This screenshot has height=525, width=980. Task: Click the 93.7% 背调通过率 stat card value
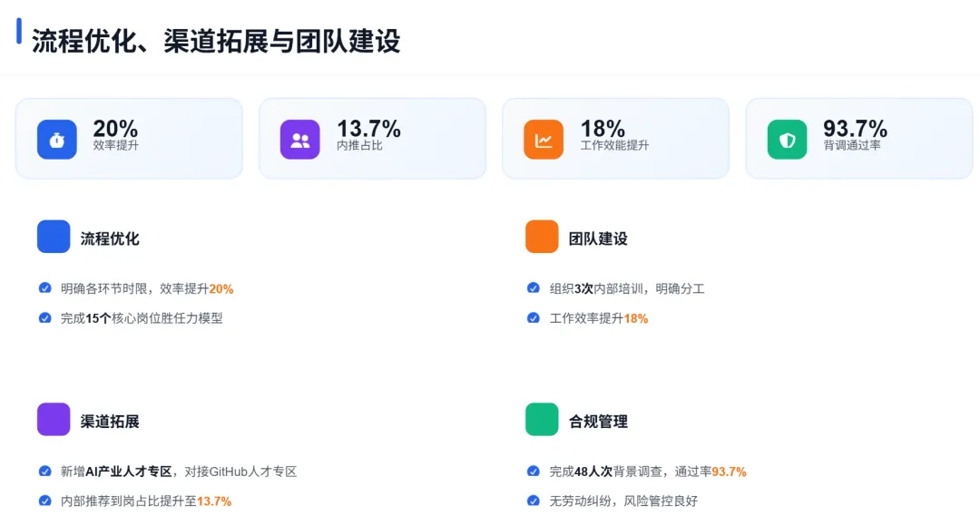(x=855, y=129)
